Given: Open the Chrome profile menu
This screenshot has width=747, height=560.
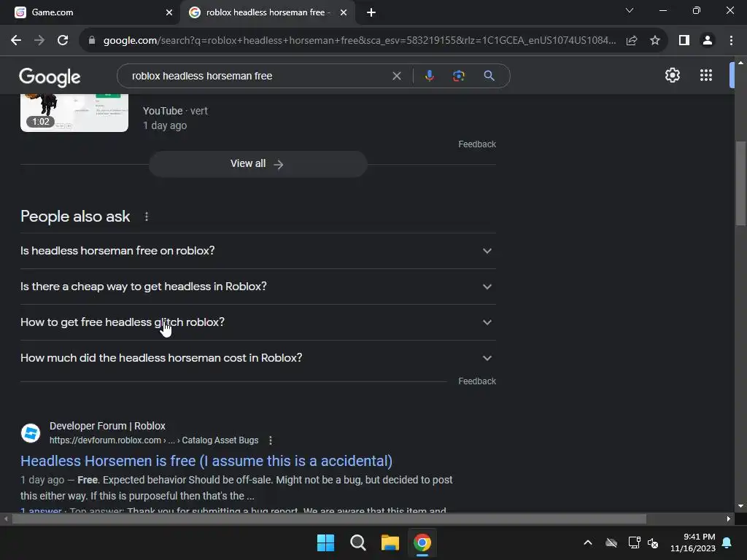Looking at the screenshot, I should (708, 41).
